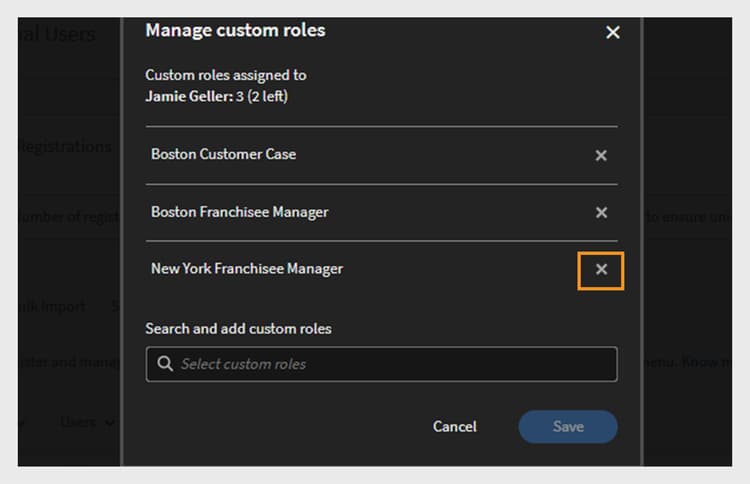Image resolution: width=750 pixels, height=484 pixels.
Task: Open the Registrations tab in background
Action: tap(65, 147)
